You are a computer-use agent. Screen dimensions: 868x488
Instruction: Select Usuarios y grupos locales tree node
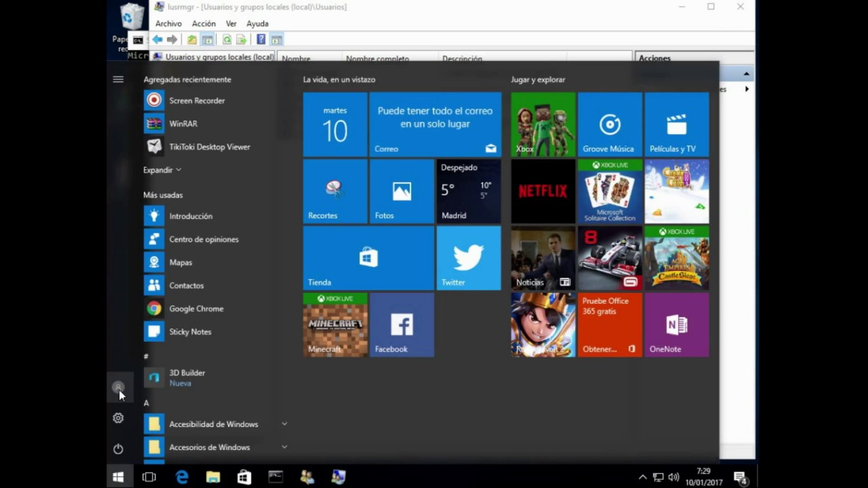coord(219,57)
